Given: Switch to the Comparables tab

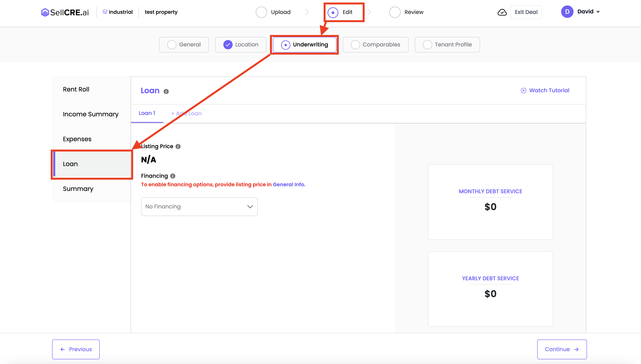Looking at the screenshot, I should [x=375, y=45].
